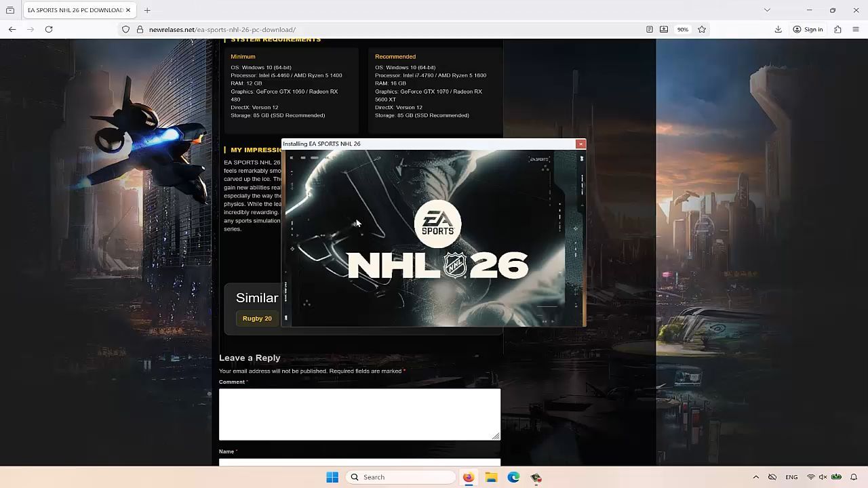Close the EA SPORTS NHL 26 tab
Image resolution: width=868 pixels, height=488 pixels.
pos(128,10)
